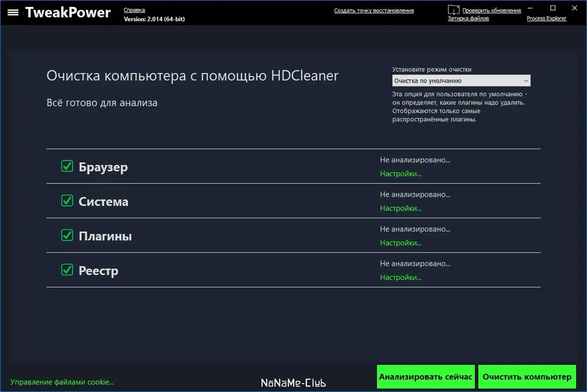
Task: Open the Справка help link
Action: pyautogui.click(x=134, y=10)
